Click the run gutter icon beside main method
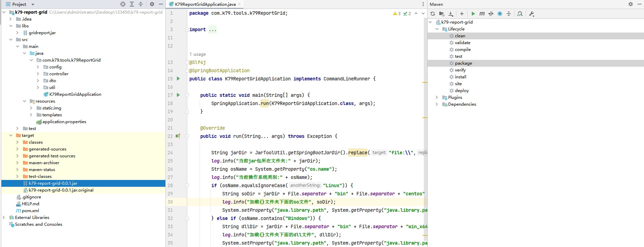 (x=178, y=95)
